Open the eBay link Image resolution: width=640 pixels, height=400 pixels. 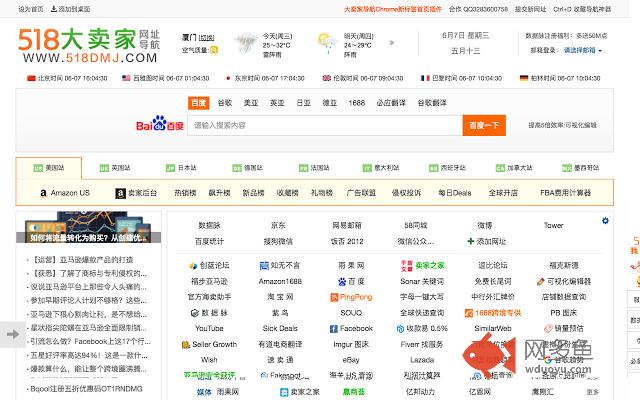pos(351,360)
